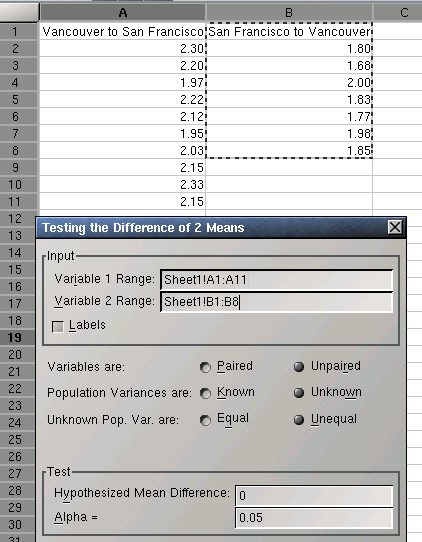Choose Unknown population variances
The height and width of the screenshot is (542, 422).
(x=299, y=393)
